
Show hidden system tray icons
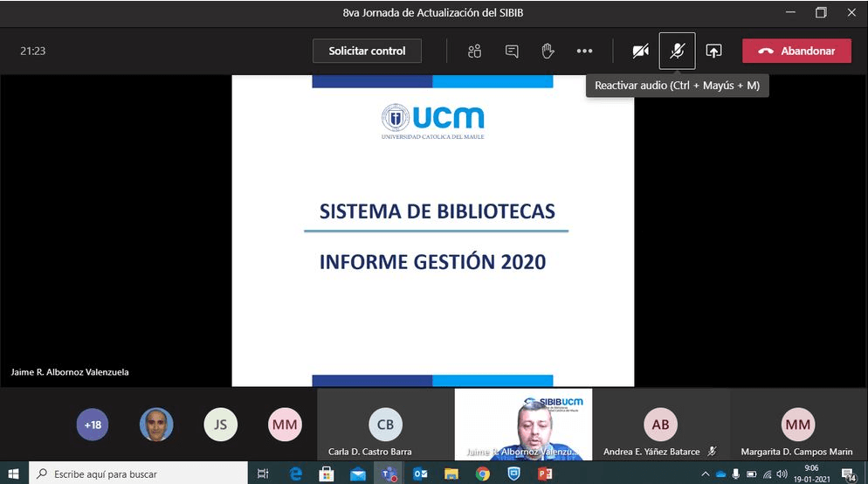tap(706, 474)
